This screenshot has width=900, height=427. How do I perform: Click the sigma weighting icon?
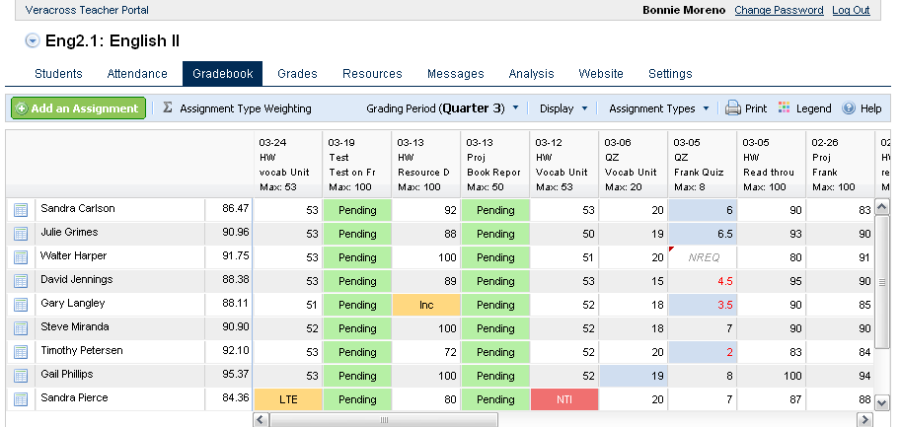coord(167,108)
